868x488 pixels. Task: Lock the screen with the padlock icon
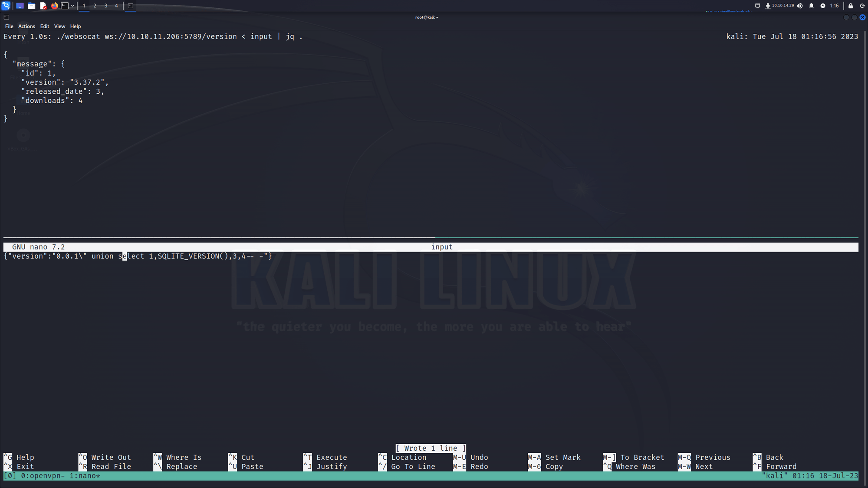(x=851, y=6)
